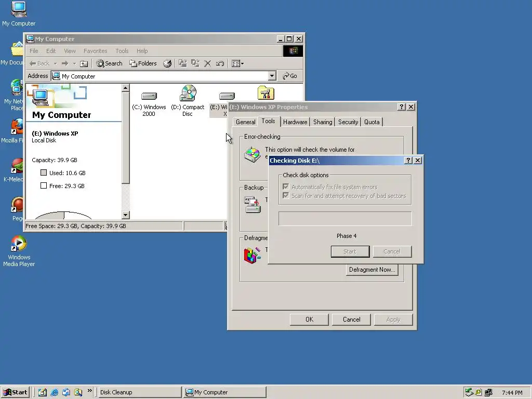Screen dimensions: 532x399
Task: Expand hidden quick launch items chevron
Action: pos(89,391)
